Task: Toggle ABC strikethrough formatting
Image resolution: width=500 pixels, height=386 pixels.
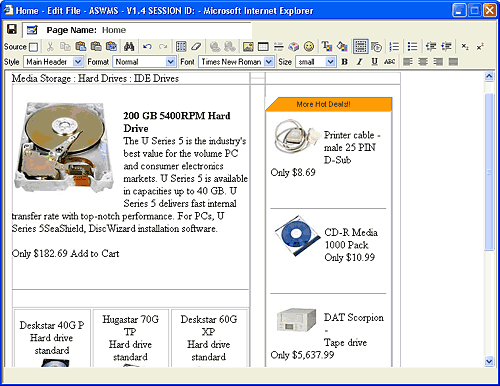Action: click(389, 62)
